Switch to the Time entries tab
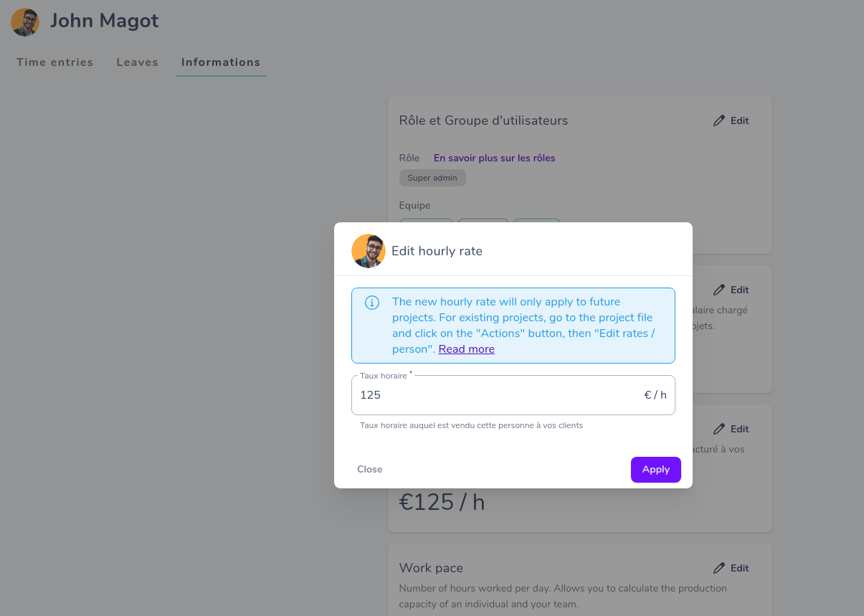The height and width of the screenshot is (616, 864). click(55, 62)
